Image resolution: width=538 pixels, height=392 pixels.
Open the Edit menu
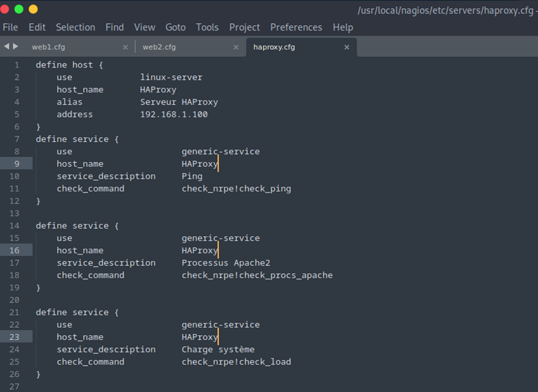tap(37, 28)
